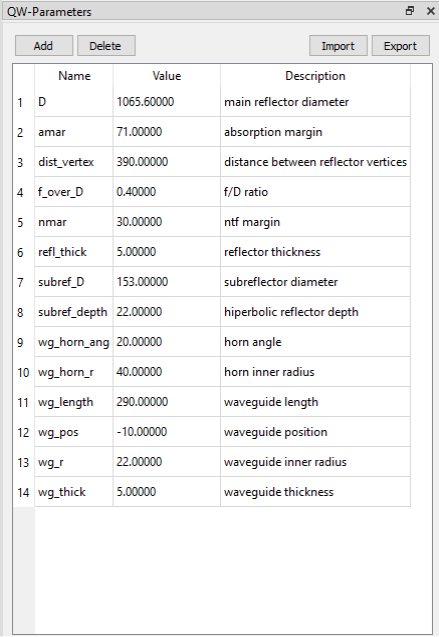Select the value 1065.60000 for D

167,102
